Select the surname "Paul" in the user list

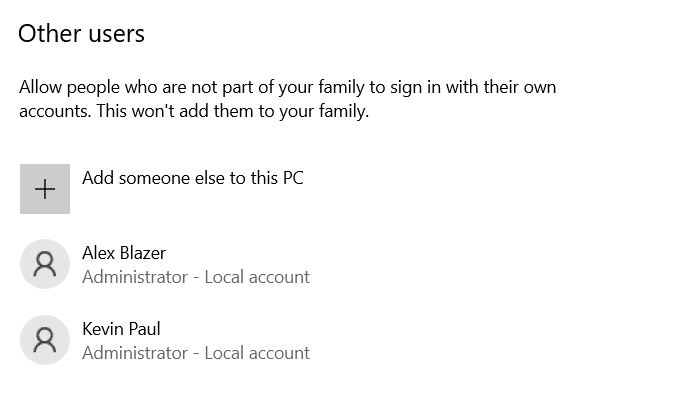(144, 329)
